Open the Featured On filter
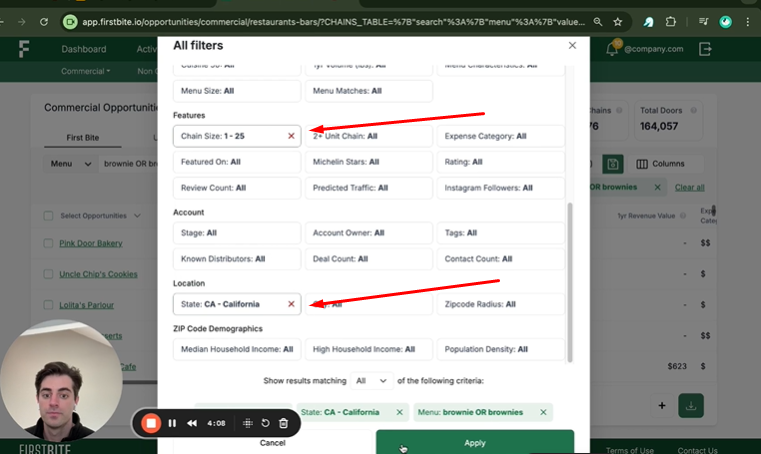761x454 pixels. 237,162
